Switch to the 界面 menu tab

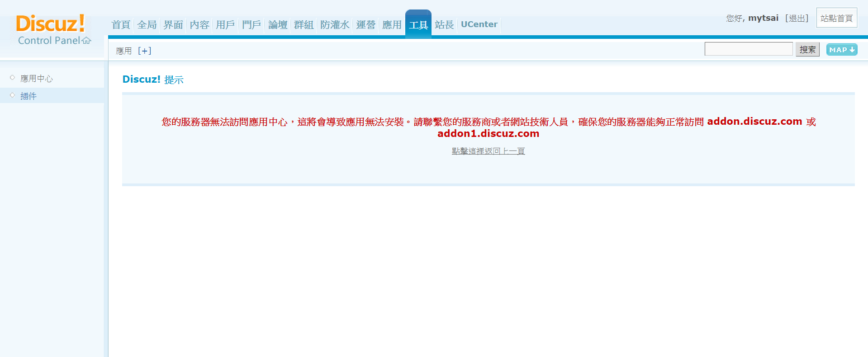point(173,24)
